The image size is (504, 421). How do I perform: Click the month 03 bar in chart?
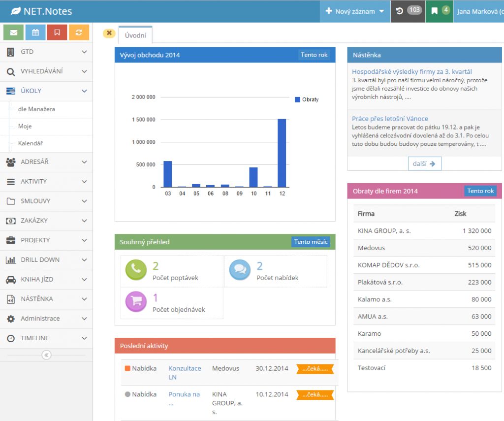pyautogui.click(x=168, y=174)
